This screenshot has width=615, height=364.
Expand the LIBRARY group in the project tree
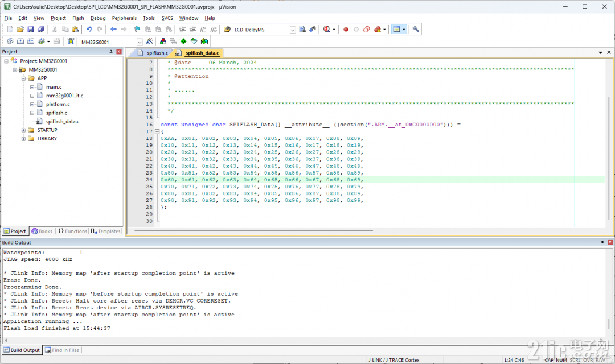click(x=23, y=139)
